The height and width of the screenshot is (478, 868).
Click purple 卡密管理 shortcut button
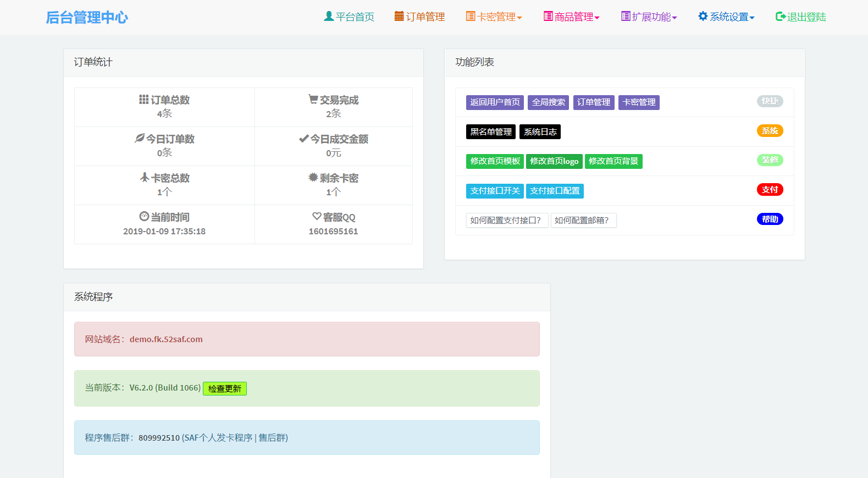coord(639,102)
